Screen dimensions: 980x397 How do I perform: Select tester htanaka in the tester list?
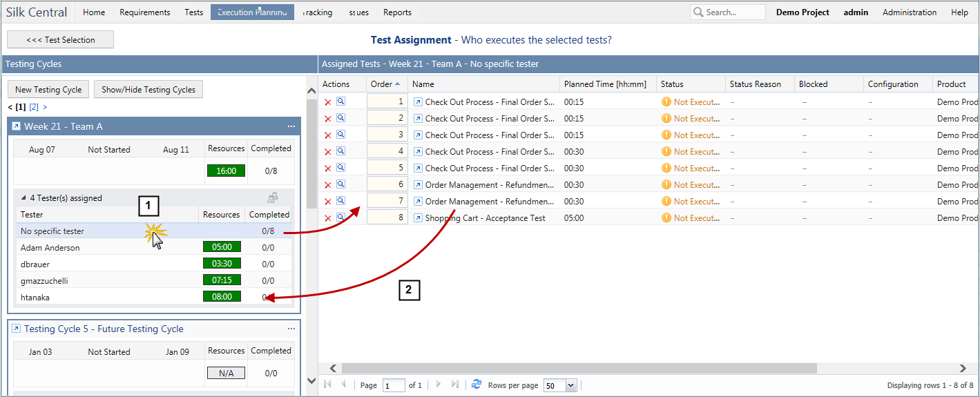pos(35,298)
